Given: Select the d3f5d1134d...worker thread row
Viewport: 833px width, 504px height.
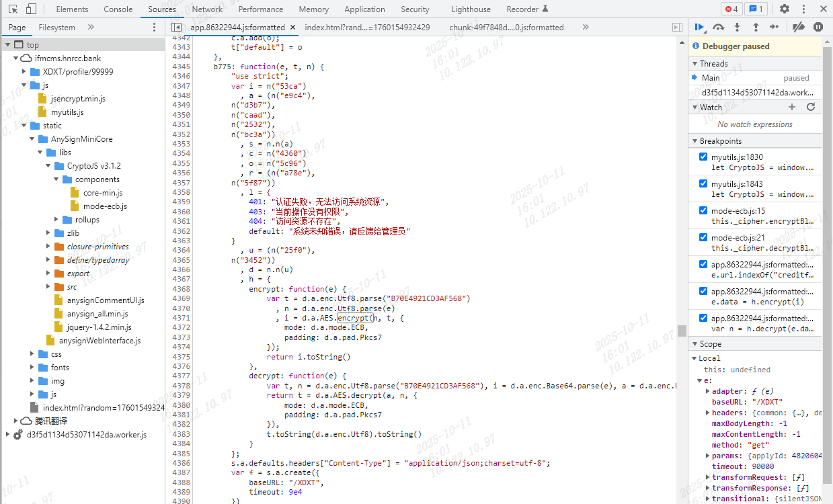Looking at the screenshot, I should coord(755,93).
